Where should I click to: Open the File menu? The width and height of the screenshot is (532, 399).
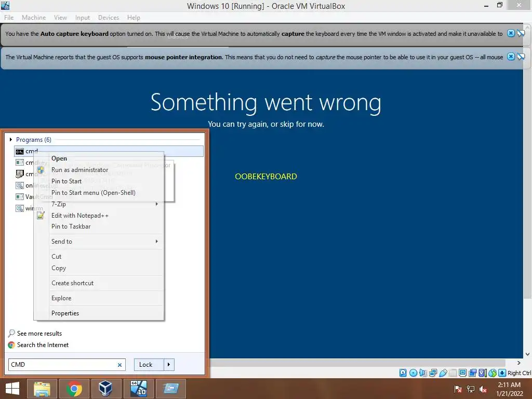click(x=9, y=18)
